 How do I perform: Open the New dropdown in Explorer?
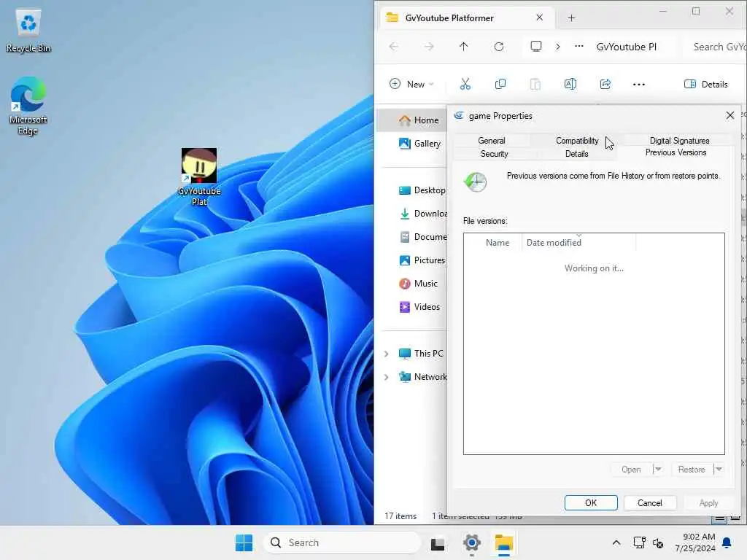(x=411, y=85)
